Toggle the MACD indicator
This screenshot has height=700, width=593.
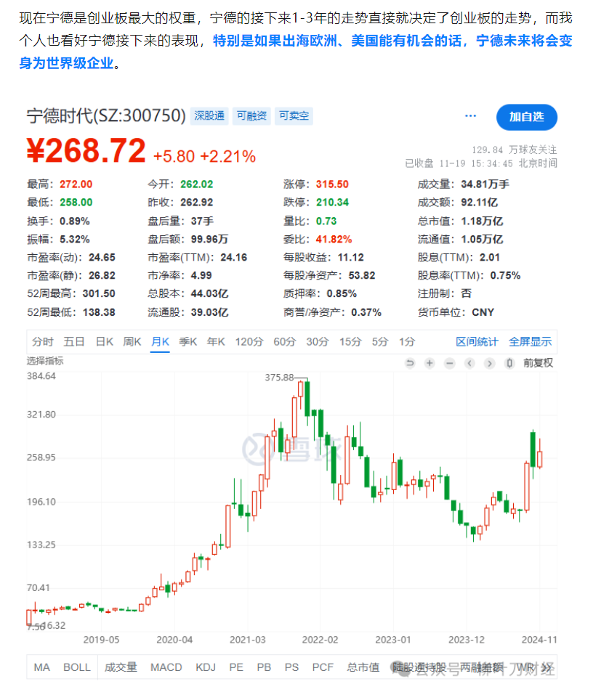pos(166,667)
